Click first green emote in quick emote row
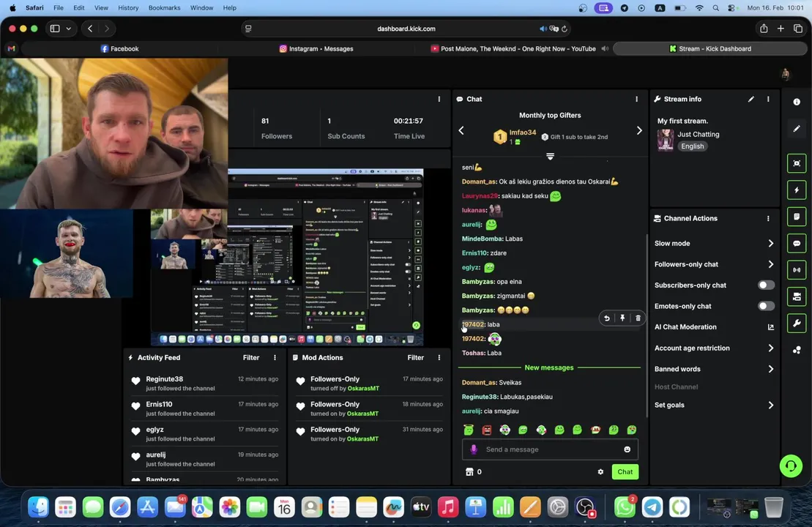The image size is (812, 527). pos(469,430)
